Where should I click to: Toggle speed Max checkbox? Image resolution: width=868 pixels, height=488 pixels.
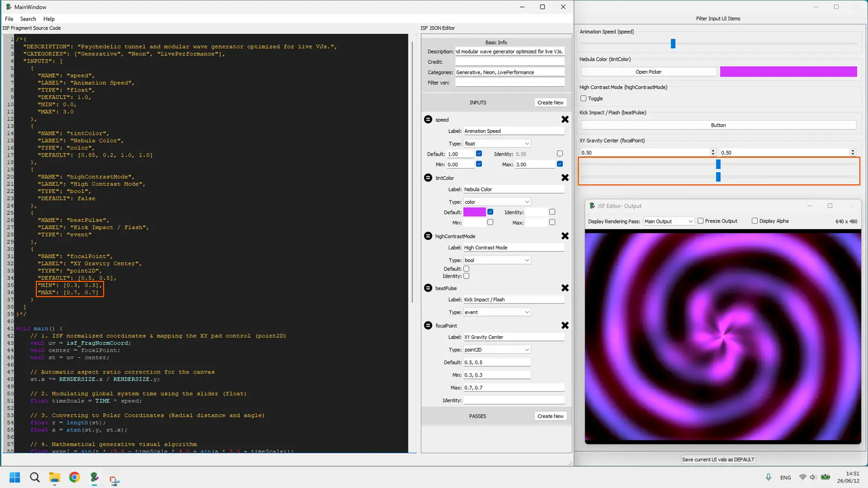tap(560, 164)
